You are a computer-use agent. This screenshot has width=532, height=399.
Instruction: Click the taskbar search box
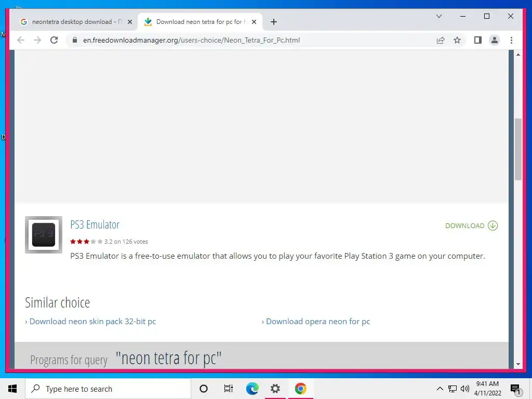click(x=108, y=389)
